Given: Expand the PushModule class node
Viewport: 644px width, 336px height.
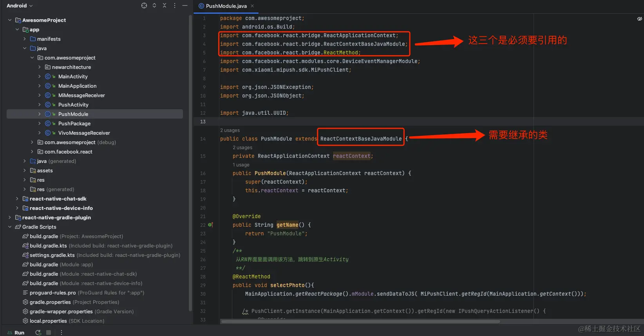Looking at the screenshot, I should click(x=40, y=114).
